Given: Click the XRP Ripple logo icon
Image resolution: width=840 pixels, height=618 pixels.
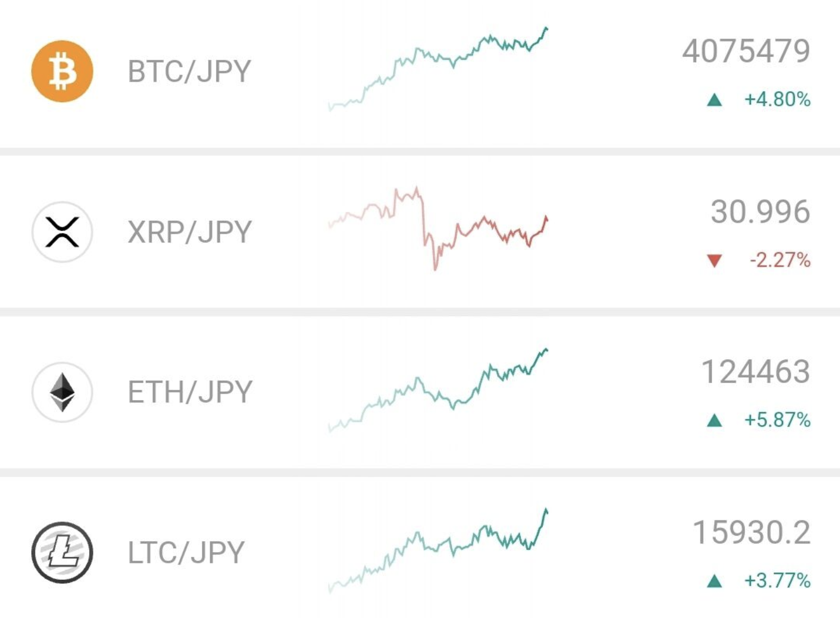Looking at the screenshot, I should click(62, 231).
